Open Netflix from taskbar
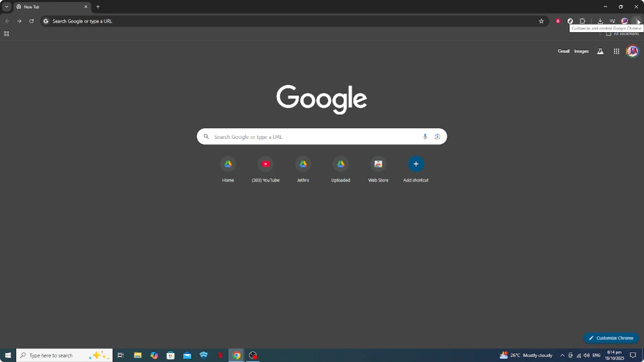The width and height of the screenshot is (644, 362). coord(220,355)
